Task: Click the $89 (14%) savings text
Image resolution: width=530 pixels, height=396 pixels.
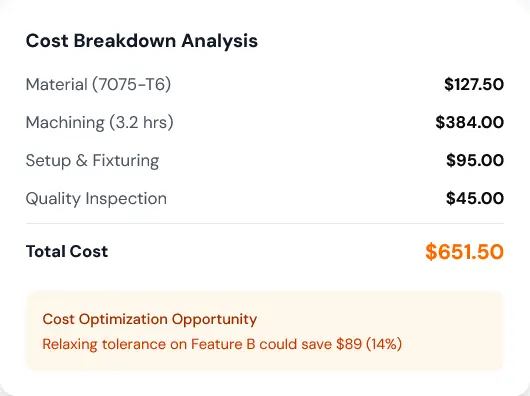Action: (369, 344)
